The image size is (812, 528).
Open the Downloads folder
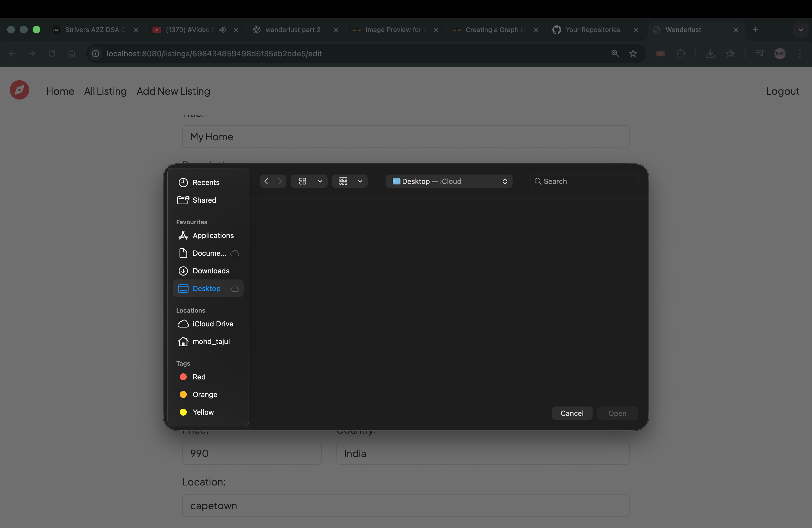208,271
